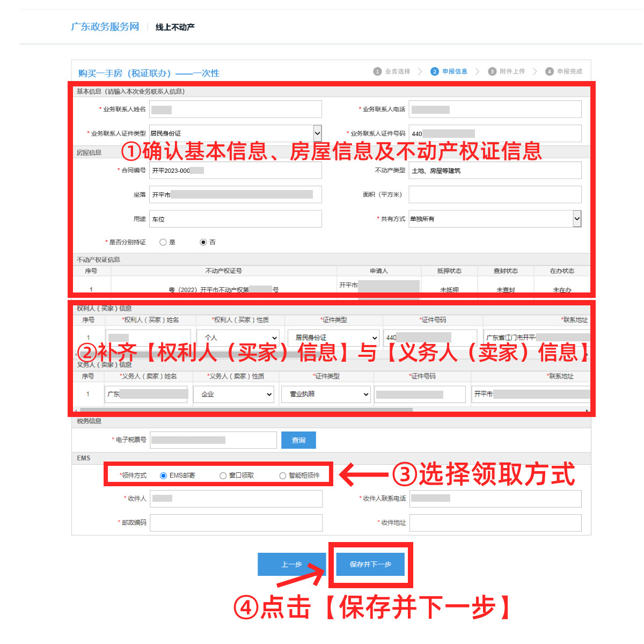Screen dimensions: 644x644
Task: Select 窗口领取 pickup option
Action: [223, 475]
